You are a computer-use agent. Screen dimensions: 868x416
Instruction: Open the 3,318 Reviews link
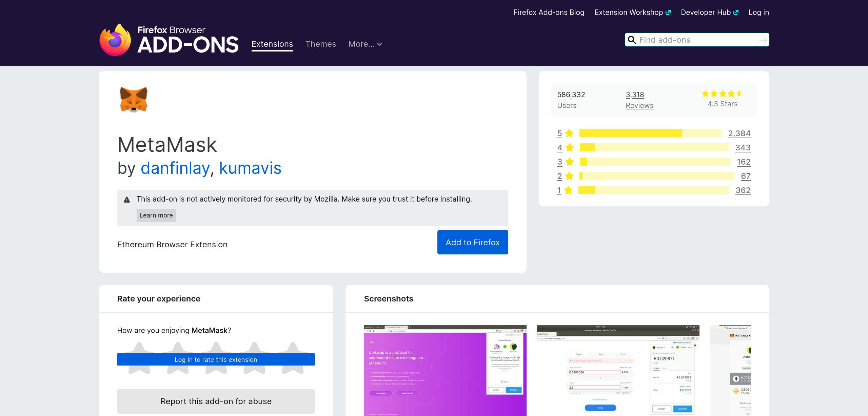click(639, 100)
